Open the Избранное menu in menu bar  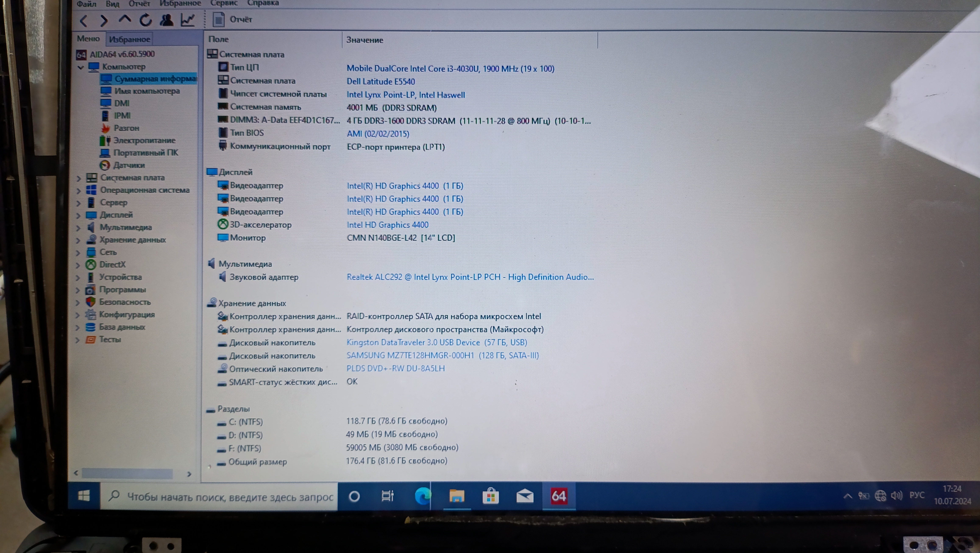pos(180,3)
